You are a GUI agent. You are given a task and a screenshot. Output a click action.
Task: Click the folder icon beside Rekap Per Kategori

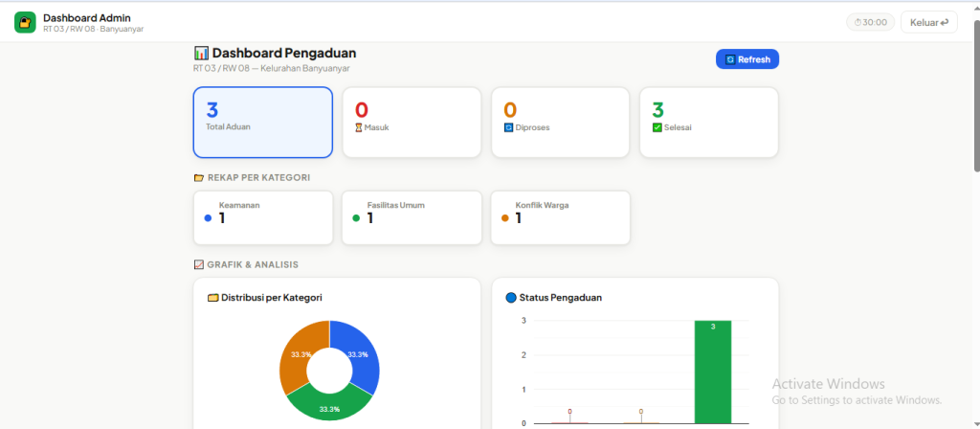(x=198, y=177)
